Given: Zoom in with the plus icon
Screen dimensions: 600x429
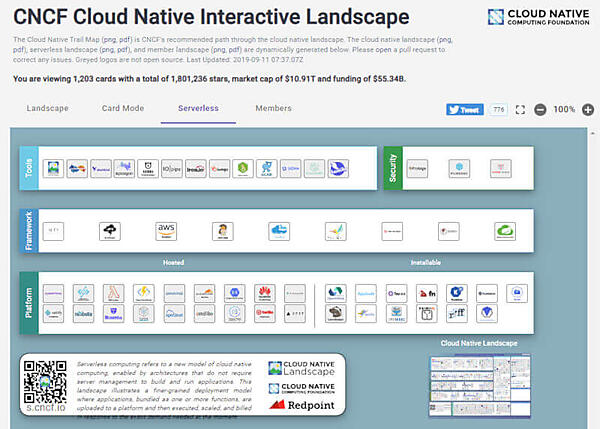Looking at the screenshot, I should [588, 110].
